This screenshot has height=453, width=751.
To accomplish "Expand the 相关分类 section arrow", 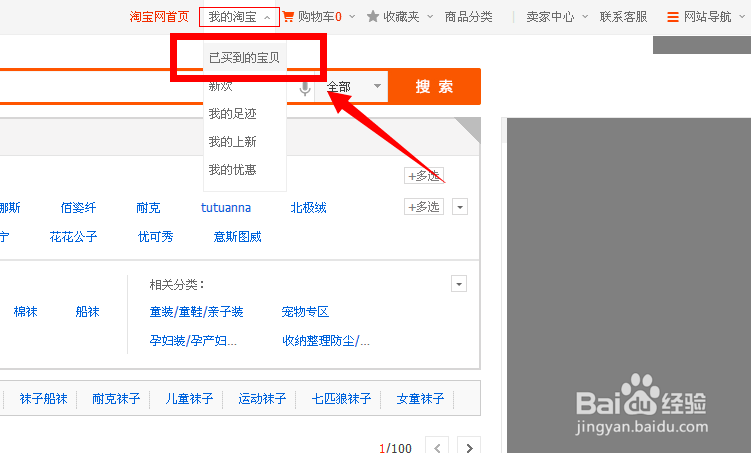I will [459, 284].
